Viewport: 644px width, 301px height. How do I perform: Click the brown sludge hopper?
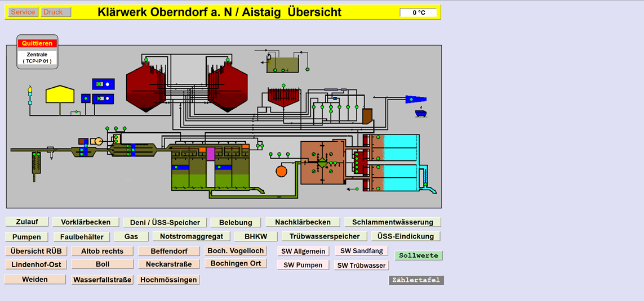click(x=367, y=116)
